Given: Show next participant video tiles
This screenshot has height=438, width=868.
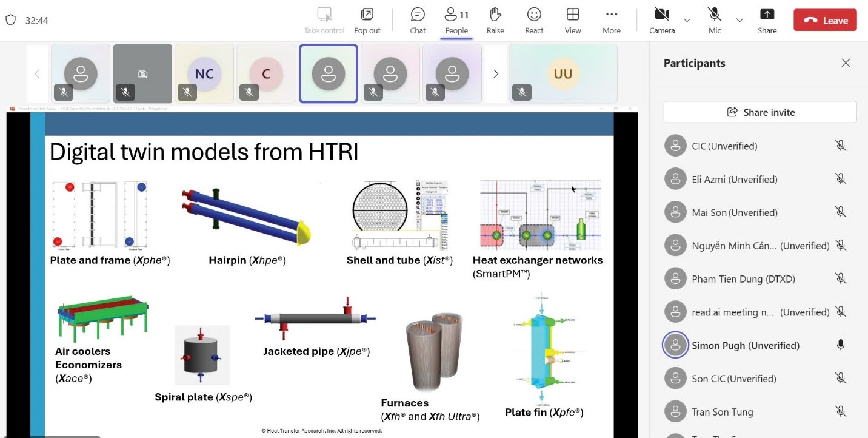Looking at the screenshot, I should pyautogui.click(x=496, y=74).
